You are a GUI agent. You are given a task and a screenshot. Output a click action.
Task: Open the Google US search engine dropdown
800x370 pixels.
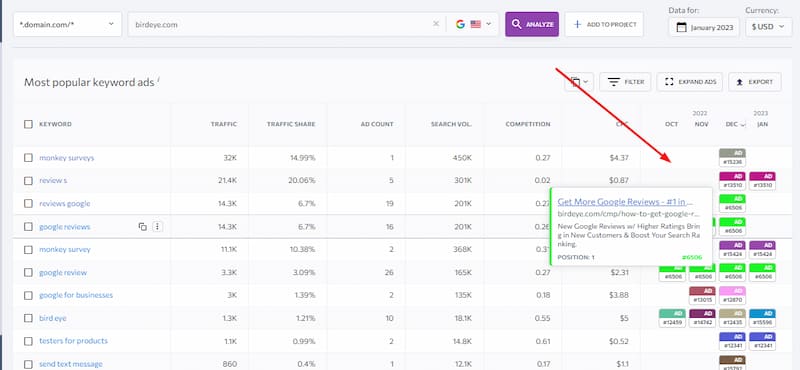click(473, 24)
